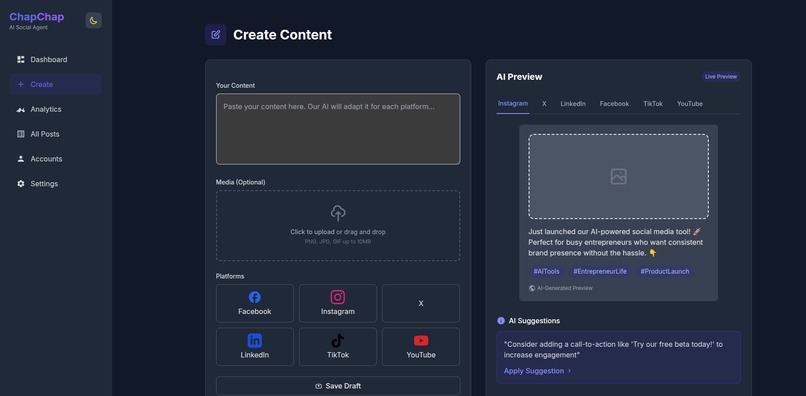Click the Save Draft button

click(x=338, y=386)
